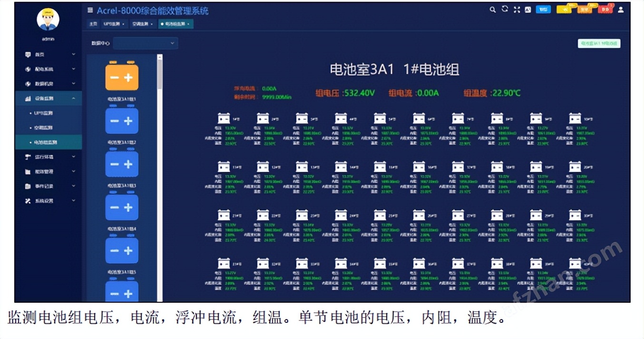Click the battery list vertical scrollbar thumb
This screenshot has width=644, height=339.
coord(160,74)
